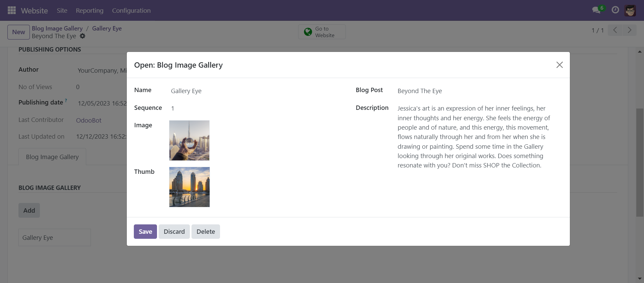Open the Configuration menu
The image size is (644, 283).
[131, 10]
